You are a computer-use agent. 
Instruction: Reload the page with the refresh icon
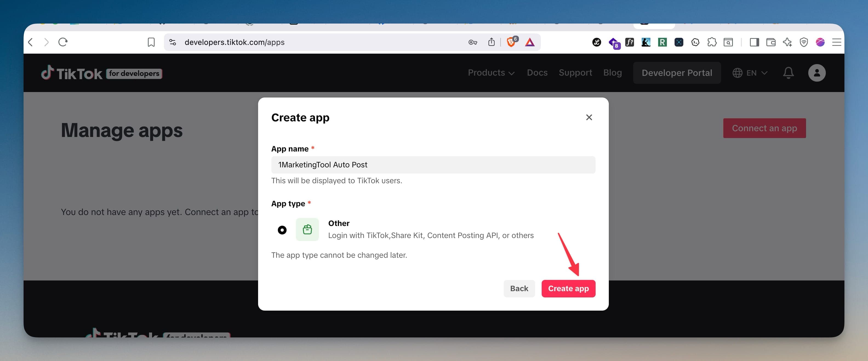[x=63, y=42]
